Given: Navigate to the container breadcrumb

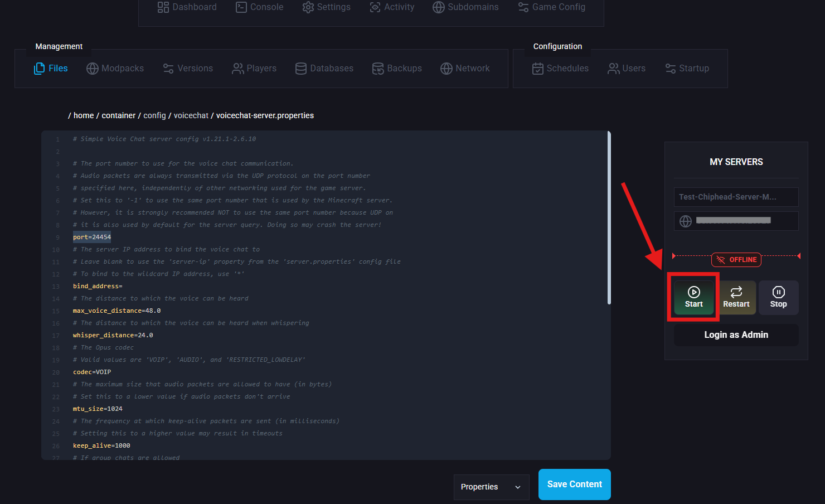Looking at the screenshot, I should (x=119, y=115).
